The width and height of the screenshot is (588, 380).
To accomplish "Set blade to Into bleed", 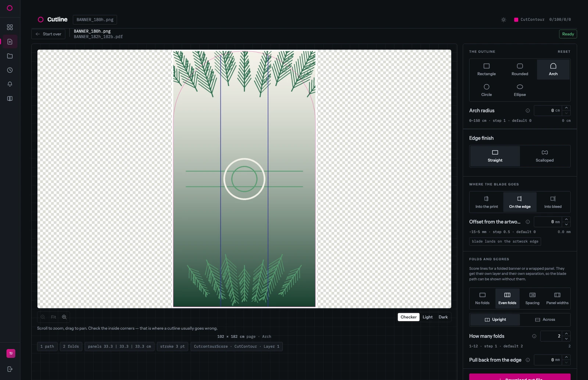I will [x=553, y=202].
